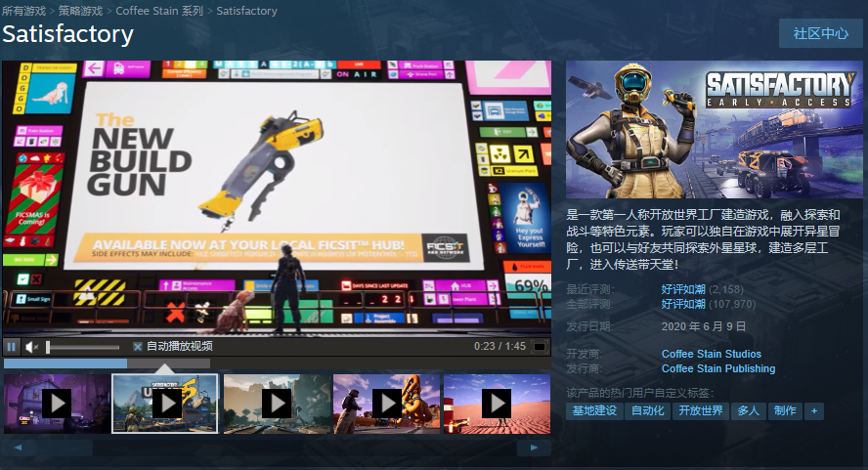
Task: Open Coffee Stain 系列 breadcrumb link
Action: click(x=159, y=11)
